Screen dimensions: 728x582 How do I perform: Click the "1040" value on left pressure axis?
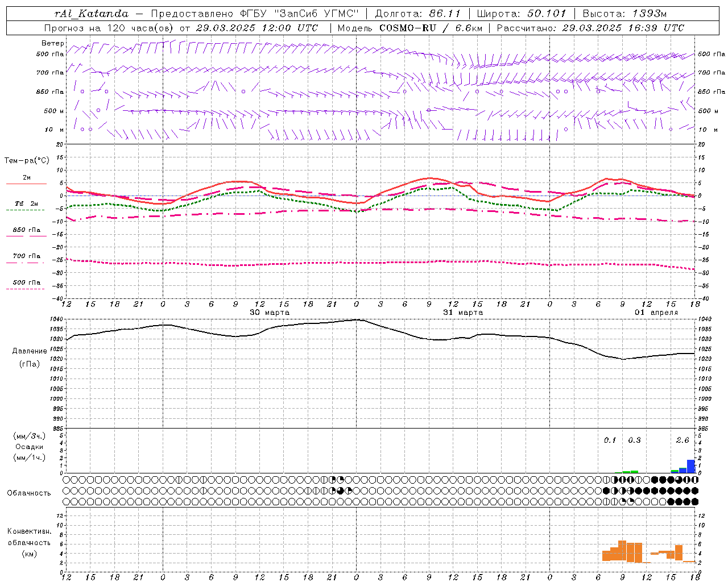(56, 319)
